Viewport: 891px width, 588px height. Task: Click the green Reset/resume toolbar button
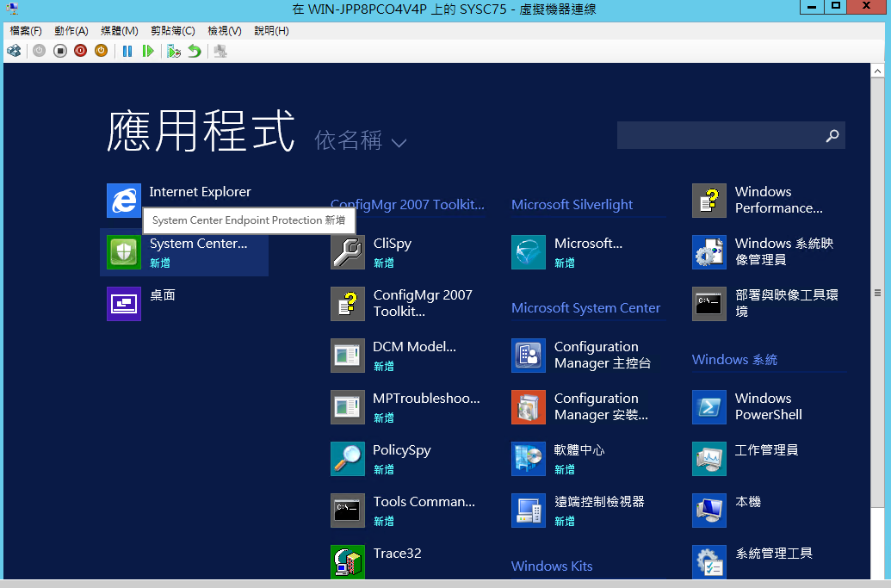[x=148, y=51]
